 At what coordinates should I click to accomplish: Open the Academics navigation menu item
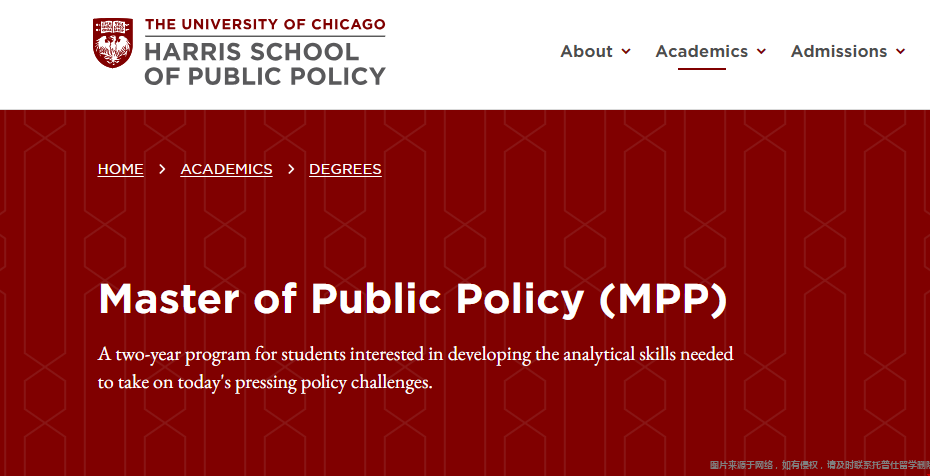702,52
